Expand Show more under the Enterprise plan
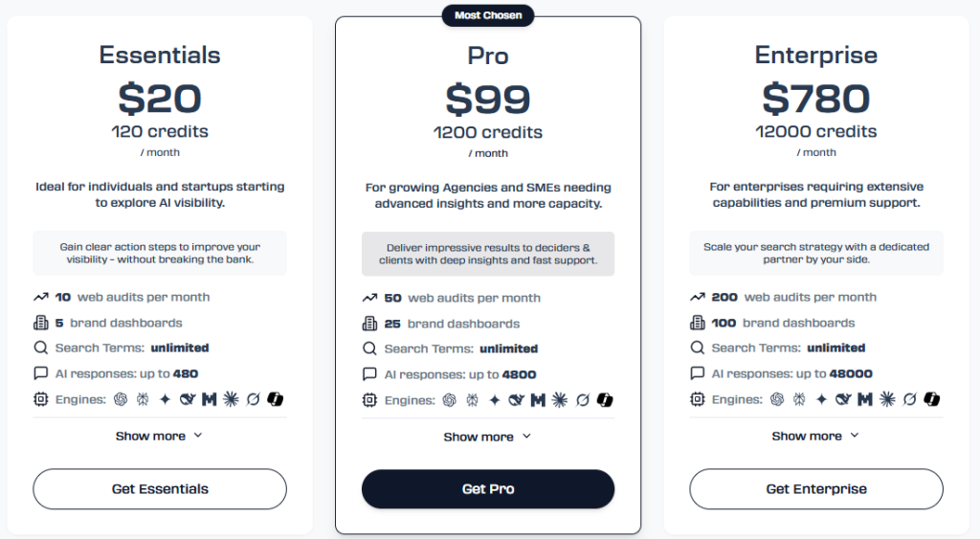This screenshot has width=980, height=539. click(815, 436)
